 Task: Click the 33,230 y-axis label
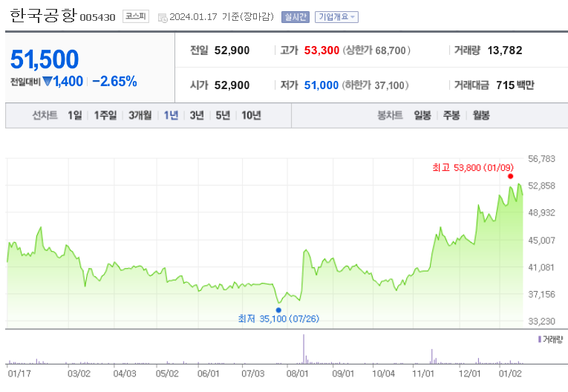pyautogui.click(x=541, y=321)
